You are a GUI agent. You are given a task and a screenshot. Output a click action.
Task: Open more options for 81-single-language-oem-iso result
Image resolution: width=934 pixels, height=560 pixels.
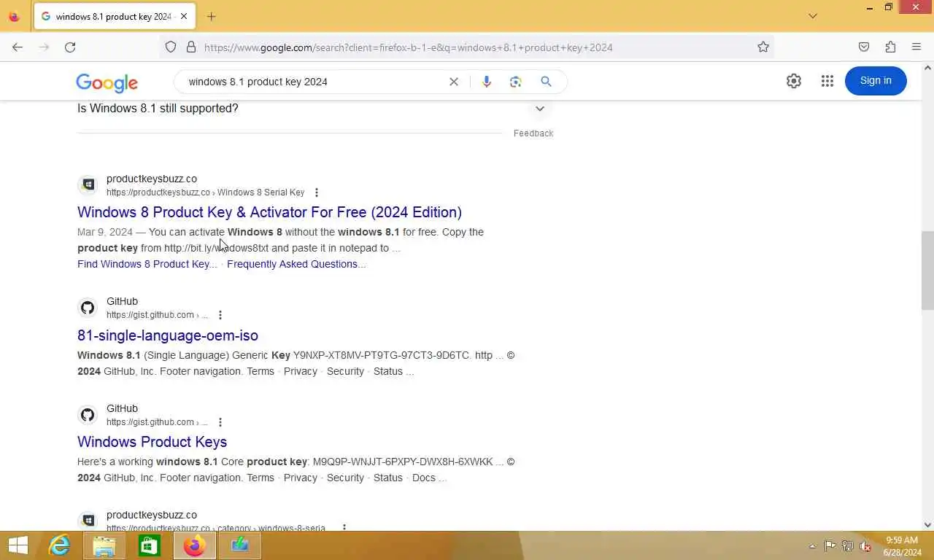(x=220, y=315)
